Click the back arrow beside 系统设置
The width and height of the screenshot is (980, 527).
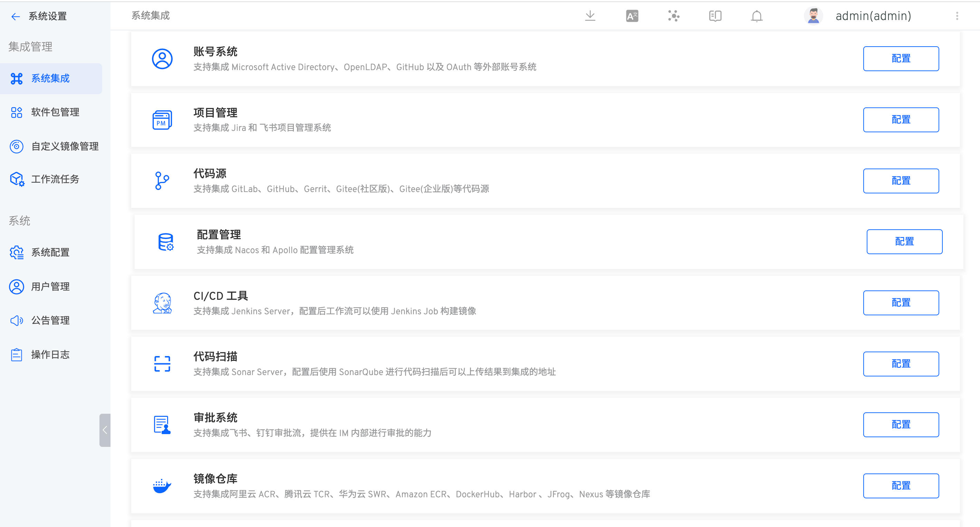click(x=15, y=16)
